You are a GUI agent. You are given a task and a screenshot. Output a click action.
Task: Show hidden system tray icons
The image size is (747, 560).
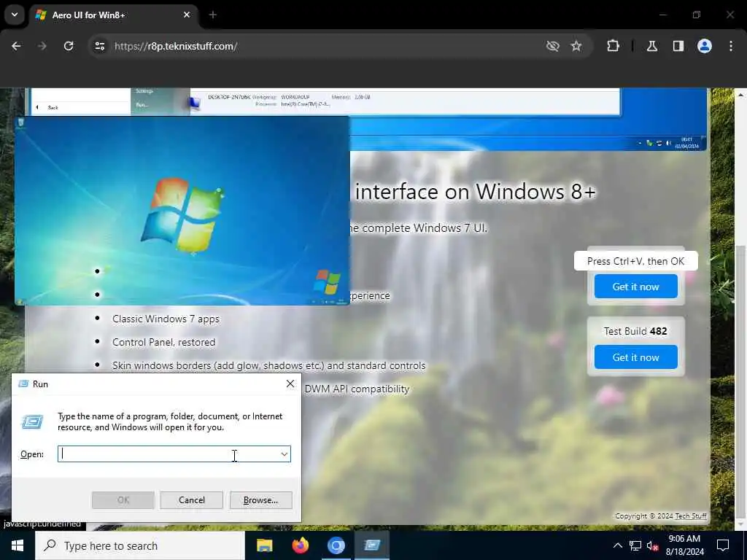coord(617,545)
